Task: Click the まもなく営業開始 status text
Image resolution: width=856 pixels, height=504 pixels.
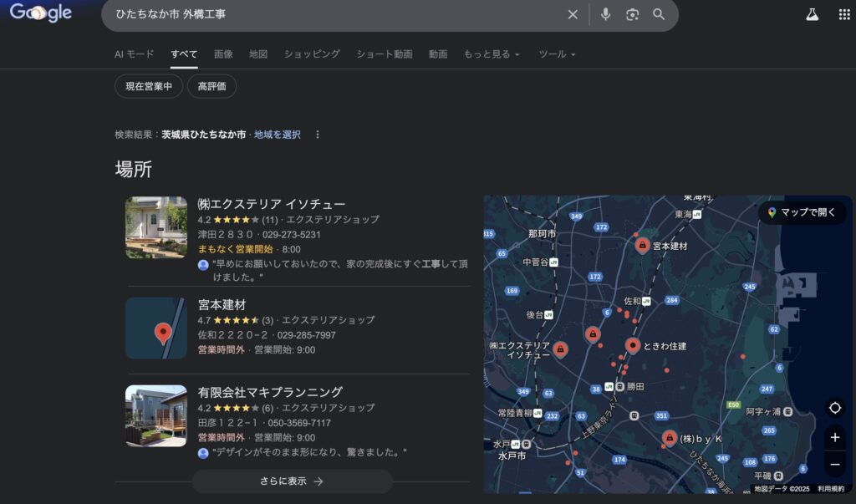Action: pyautogui.click(x=235, y=250)
